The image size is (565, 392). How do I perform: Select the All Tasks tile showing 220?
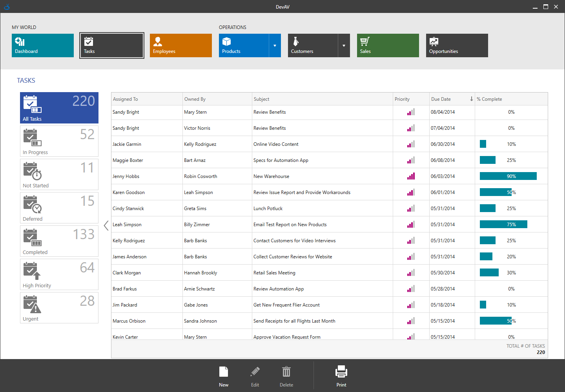click(59, 108)
